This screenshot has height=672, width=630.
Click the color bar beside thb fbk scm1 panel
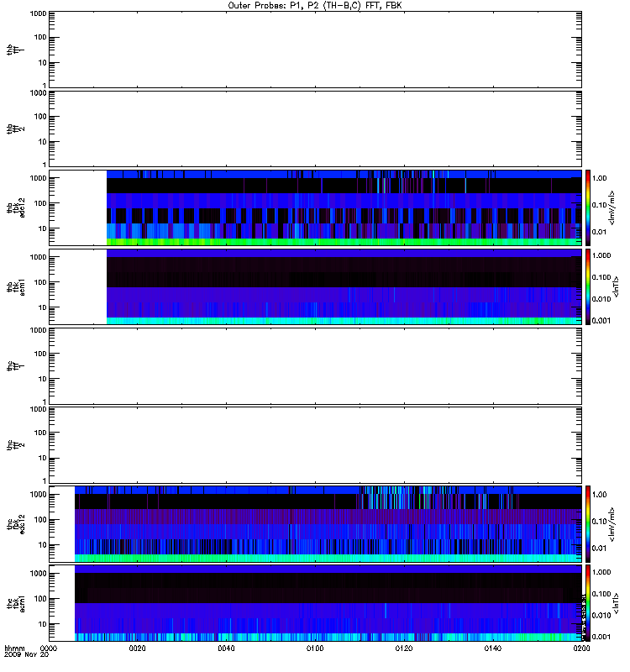tap(588, 286)
